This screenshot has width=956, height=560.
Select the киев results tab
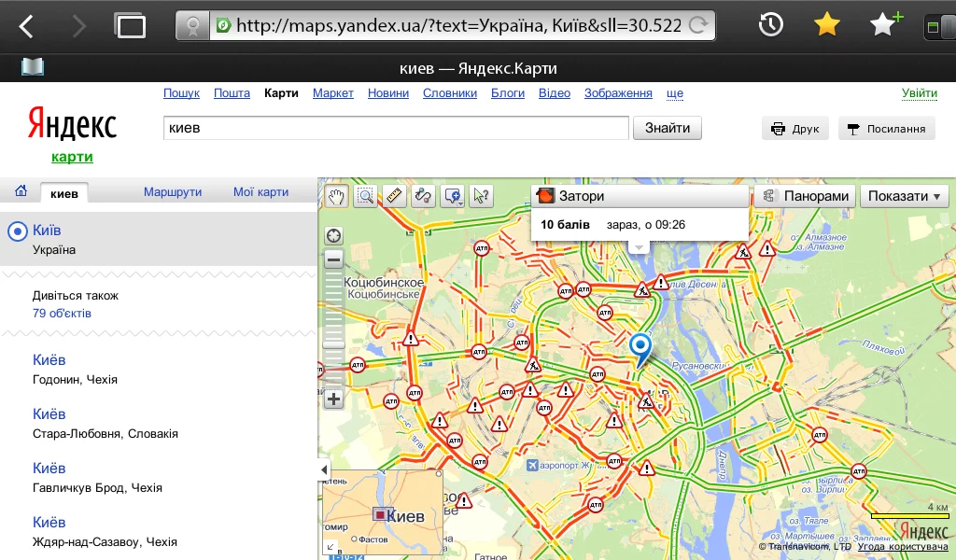click(64, 193)
